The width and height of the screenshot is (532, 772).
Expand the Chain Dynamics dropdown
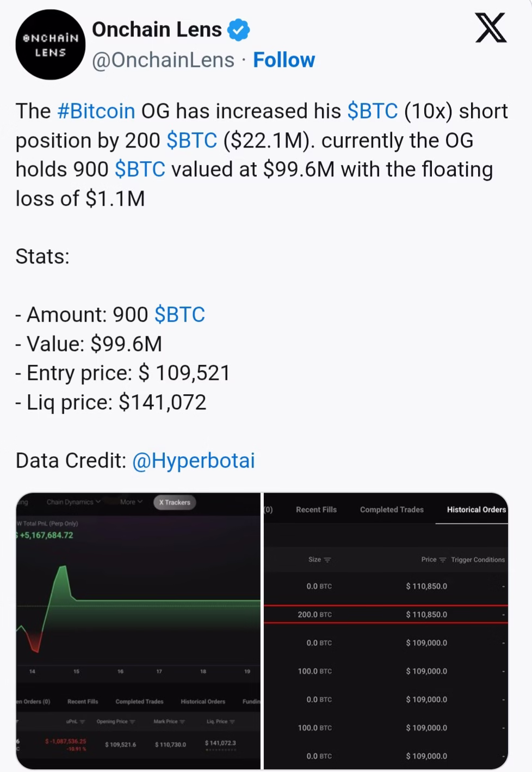coord(73,502)
